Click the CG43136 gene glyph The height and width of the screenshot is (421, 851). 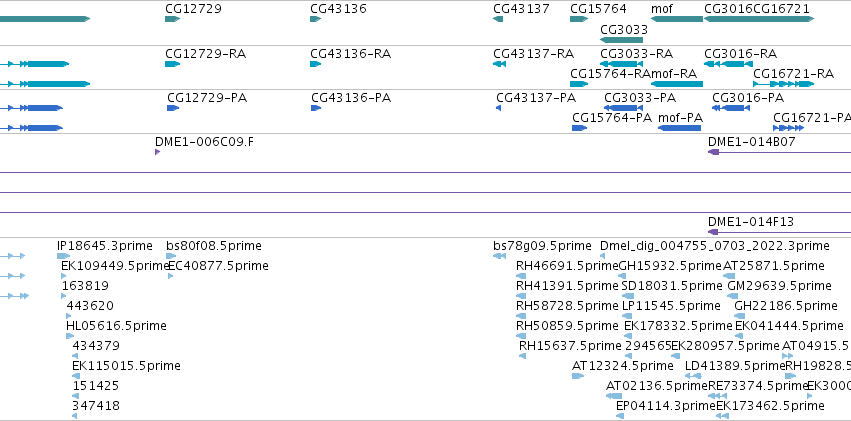[x=315, y=19]
